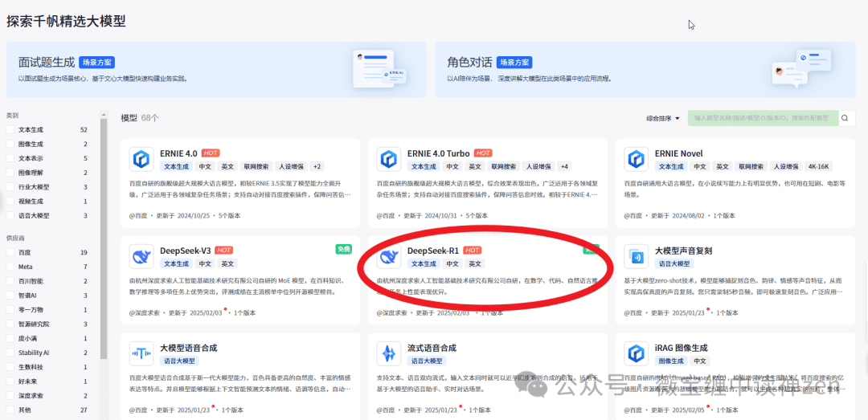Click the search magnifier icon
Image resolution: width=868 pixels, height=420 pixels.
[x=844, y=118]
